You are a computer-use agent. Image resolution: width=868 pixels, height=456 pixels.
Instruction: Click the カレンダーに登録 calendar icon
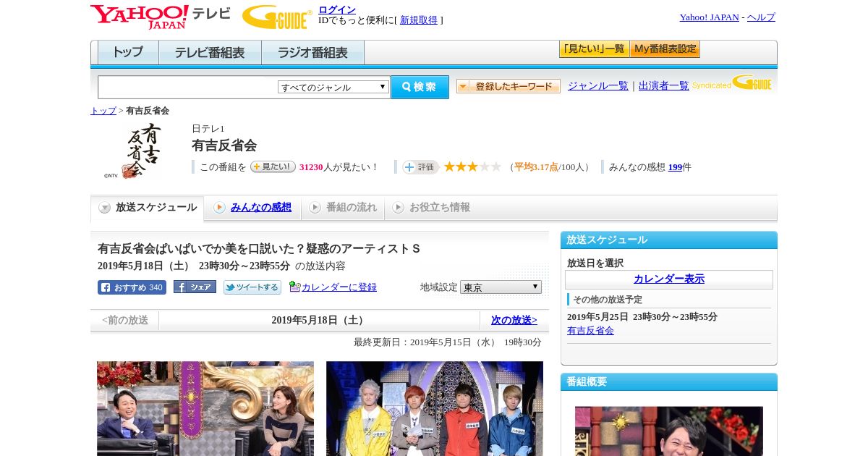294,287
